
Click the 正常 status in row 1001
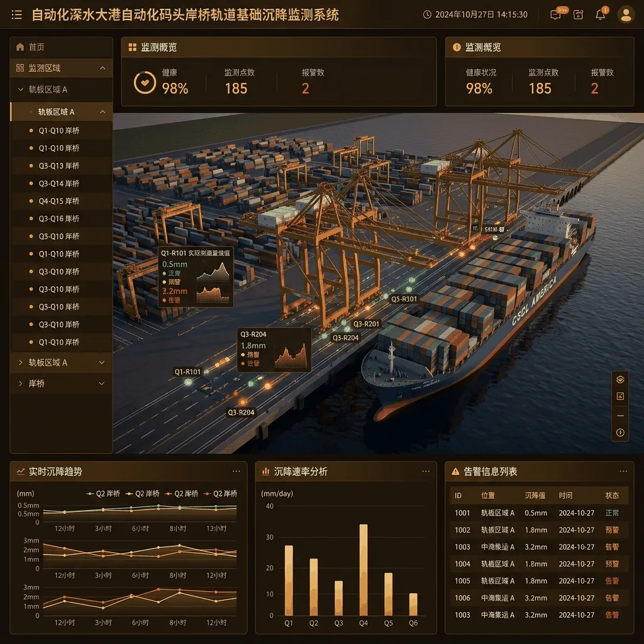(x=612, y=513)
